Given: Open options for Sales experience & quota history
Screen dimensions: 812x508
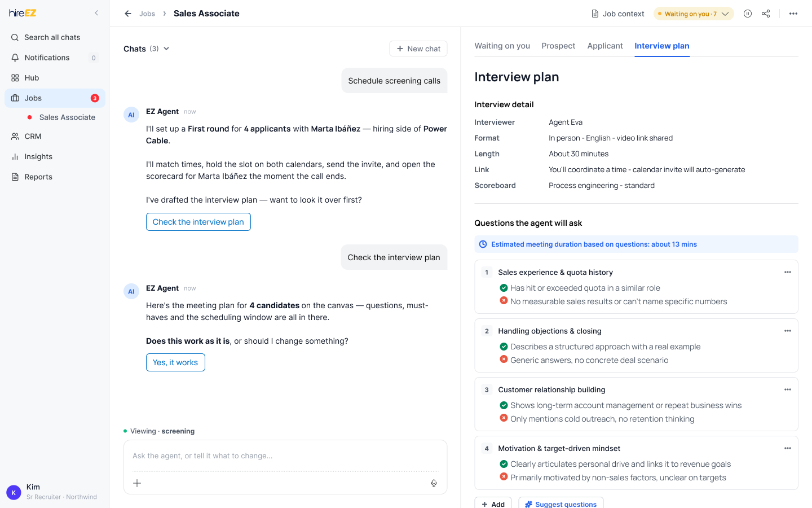Looking at the screenshot, I should point(788,272).
